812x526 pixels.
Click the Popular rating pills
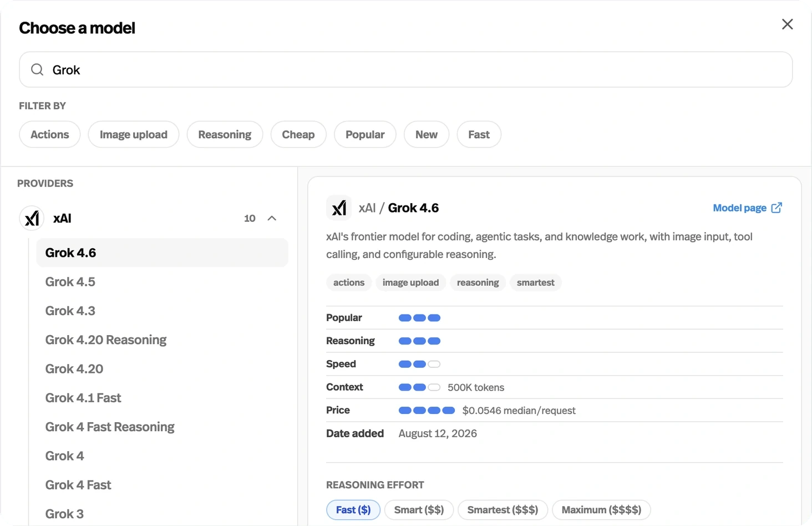(x=419, y=318)
